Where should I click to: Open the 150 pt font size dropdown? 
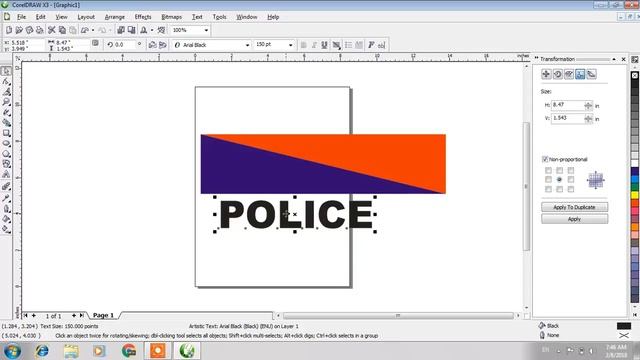[291, 45]
